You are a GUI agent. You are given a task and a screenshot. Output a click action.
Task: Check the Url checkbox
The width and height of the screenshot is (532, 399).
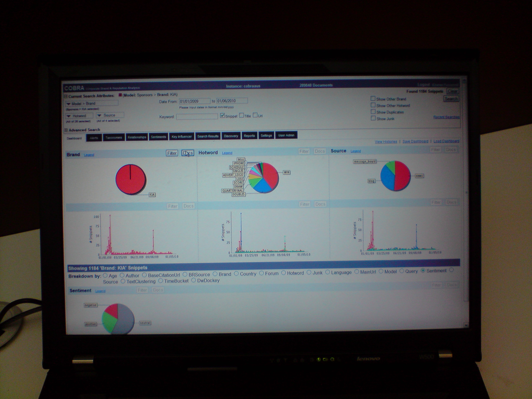coord(255,115)
